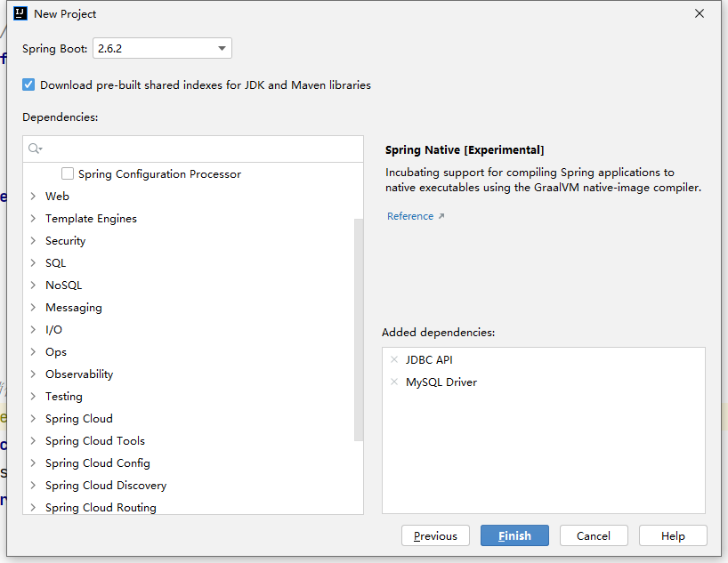
Task: Check Spring Configuration Processor checkbox
Action: point(68,174)
